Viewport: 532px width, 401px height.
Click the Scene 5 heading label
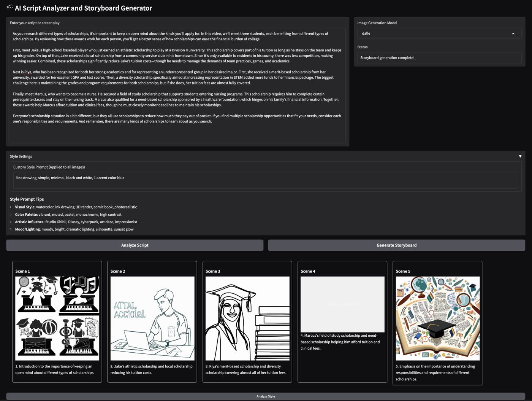tap(403, 271)
